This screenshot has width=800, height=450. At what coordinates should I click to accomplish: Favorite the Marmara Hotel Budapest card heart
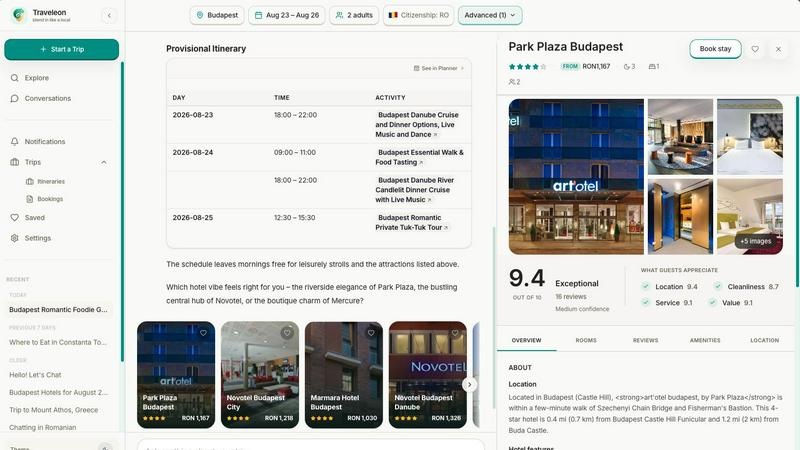click(x=371, y=333)
